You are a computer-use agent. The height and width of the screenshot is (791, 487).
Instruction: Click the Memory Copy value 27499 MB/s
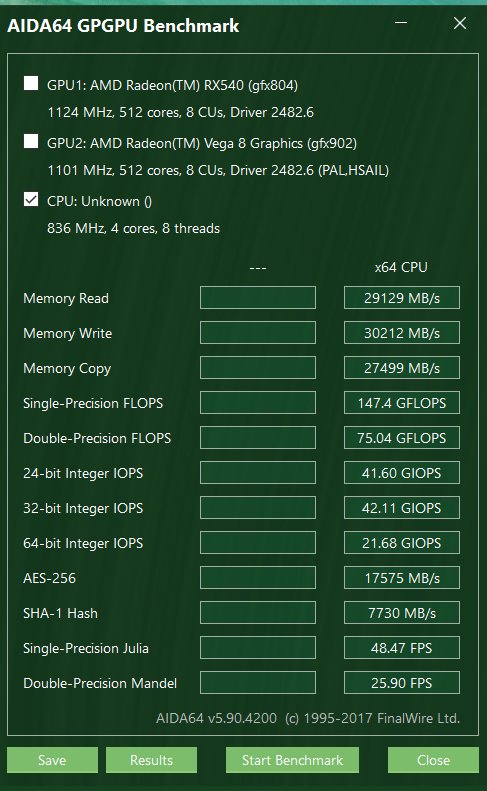pos(402,368)
